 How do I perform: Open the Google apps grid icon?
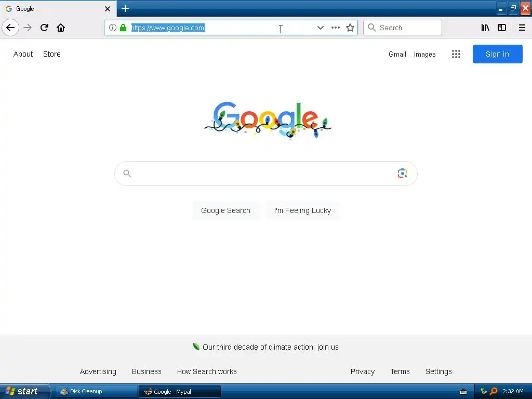(456, 54)
